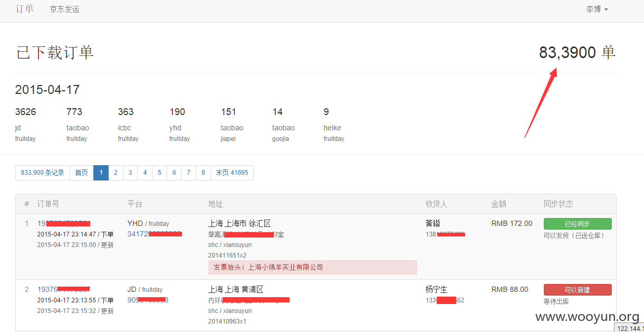Click the 363 icbc order count
The width and height of the screenshot is (644, 332).
point(126,112)
